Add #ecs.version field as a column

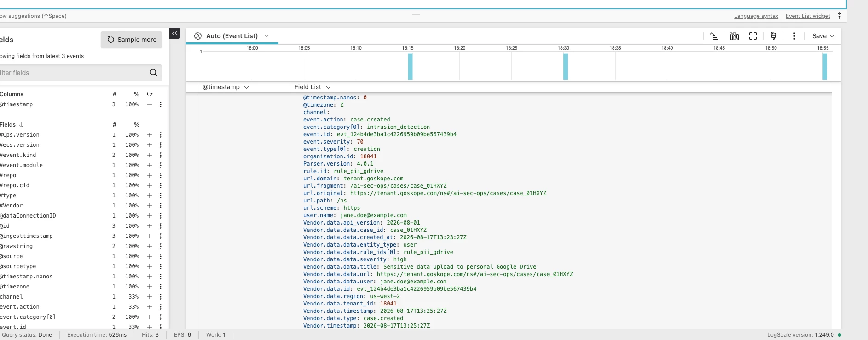(150, 145)
